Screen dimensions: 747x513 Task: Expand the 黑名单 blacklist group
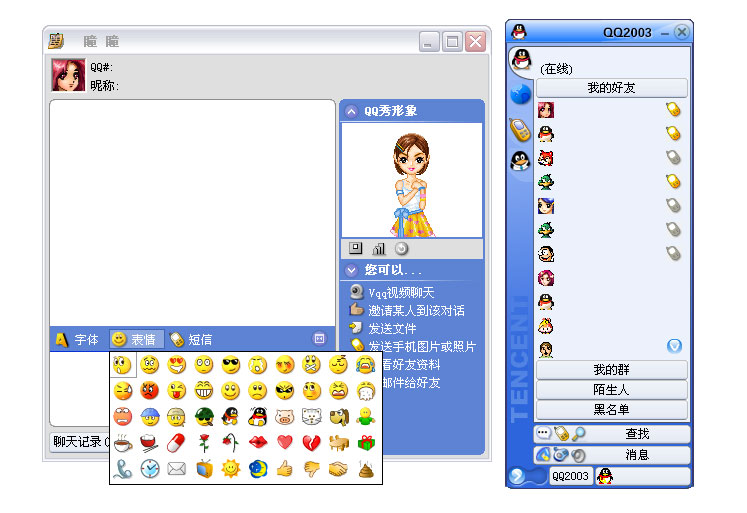tap(612, 410)
